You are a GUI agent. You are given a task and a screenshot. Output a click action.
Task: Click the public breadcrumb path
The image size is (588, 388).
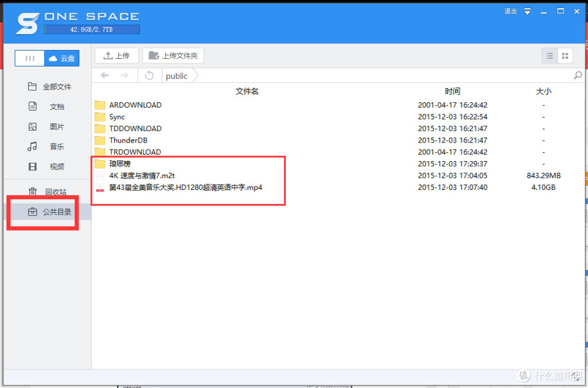pyautogui.click(x=176, y=76)
